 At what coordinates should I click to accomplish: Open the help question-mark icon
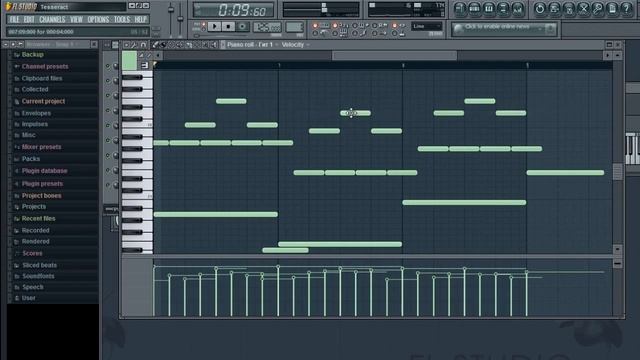(x=627, y=9)
